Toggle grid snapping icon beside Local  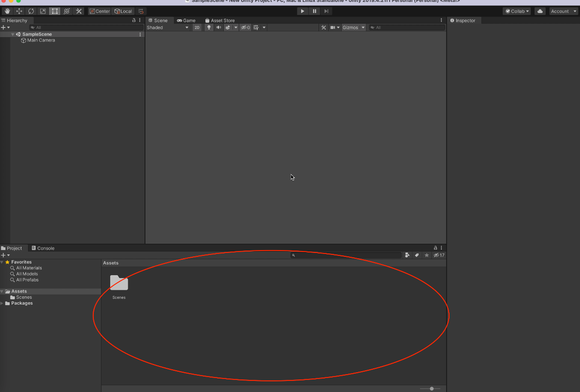[141, 11]
